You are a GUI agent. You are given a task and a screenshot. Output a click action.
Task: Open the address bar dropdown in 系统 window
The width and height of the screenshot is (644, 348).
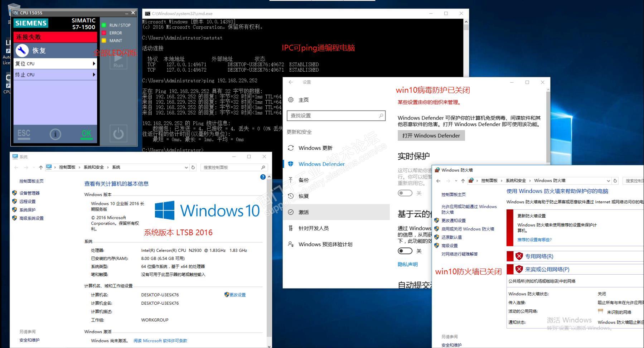click(186, 167)
